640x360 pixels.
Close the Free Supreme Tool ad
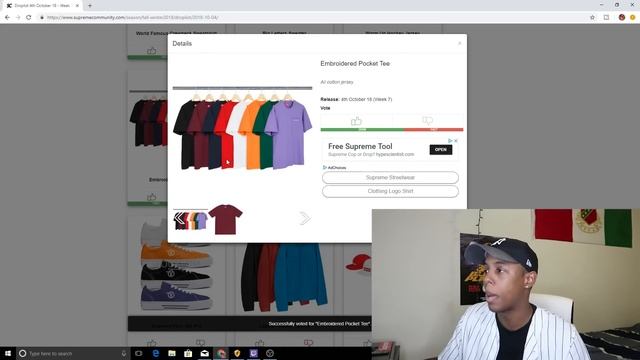pos(456,140)
